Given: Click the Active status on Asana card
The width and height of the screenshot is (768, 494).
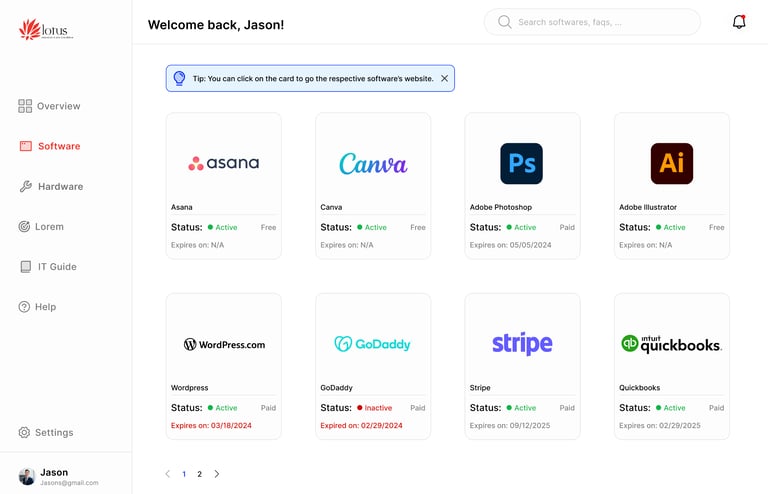Looking at the screenshot, I should (x=222, y=227).
